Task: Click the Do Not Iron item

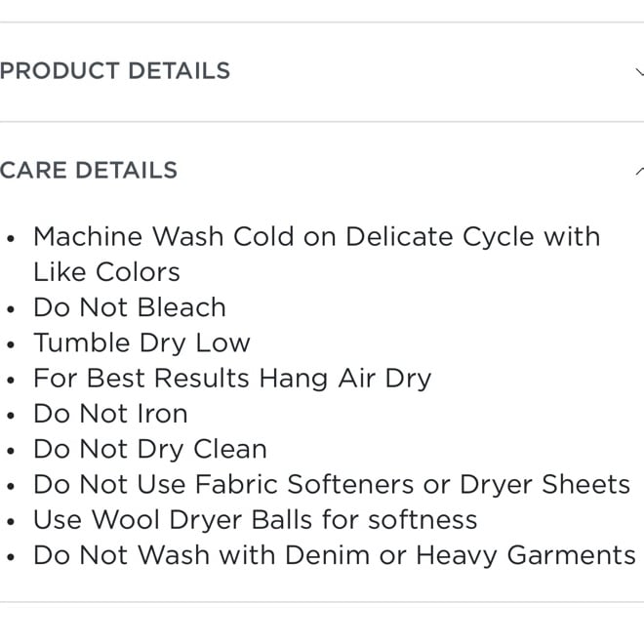Action: pyautogui.click(x=110, y=414)
